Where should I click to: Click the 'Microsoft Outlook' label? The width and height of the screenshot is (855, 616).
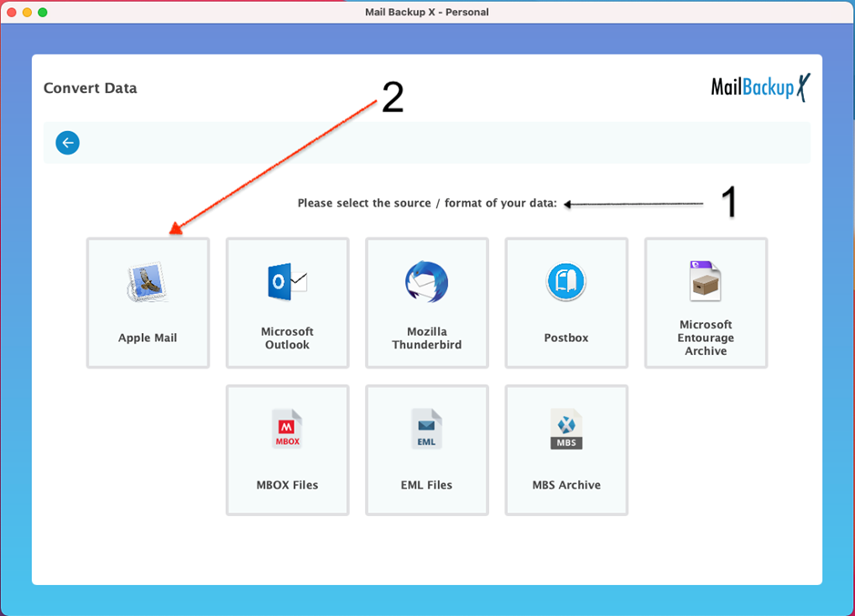pos(288,338)
